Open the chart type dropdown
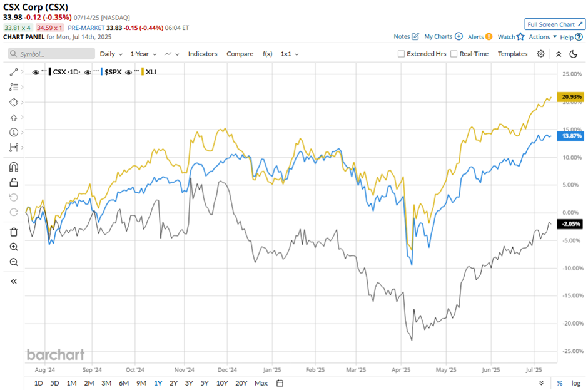Image resolution: width=588 pixels, height=390 pixels. 172,54
